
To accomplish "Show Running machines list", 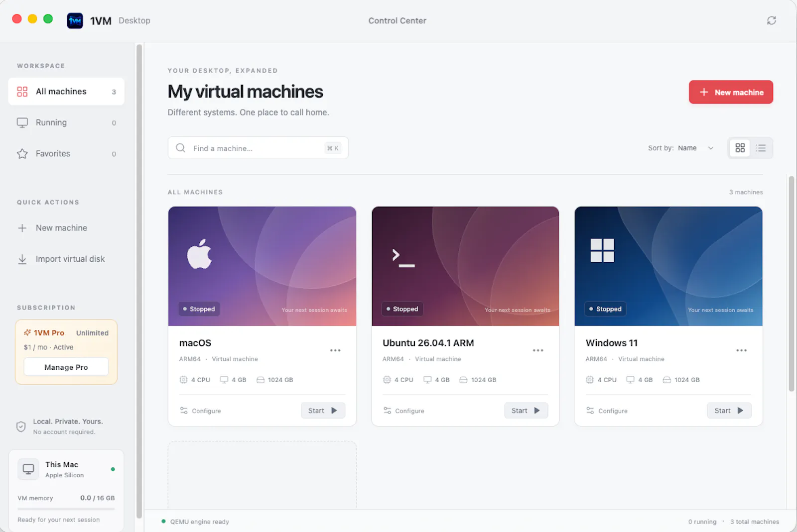I will 66,122.
